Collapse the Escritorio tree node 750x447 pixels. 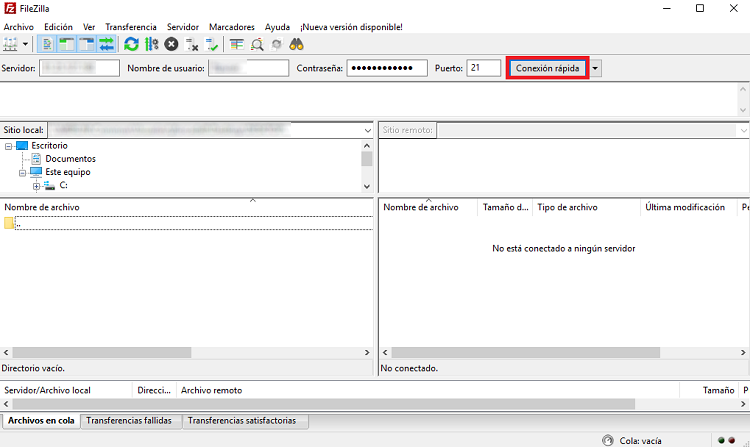pyautogui.click(x=9, y=146)
